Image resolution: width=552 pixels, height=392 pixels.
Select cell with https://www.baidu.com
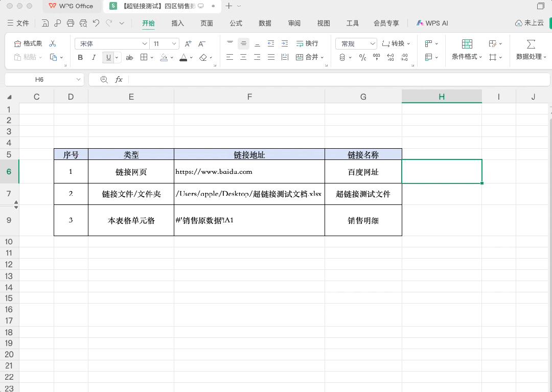point(249,172)
